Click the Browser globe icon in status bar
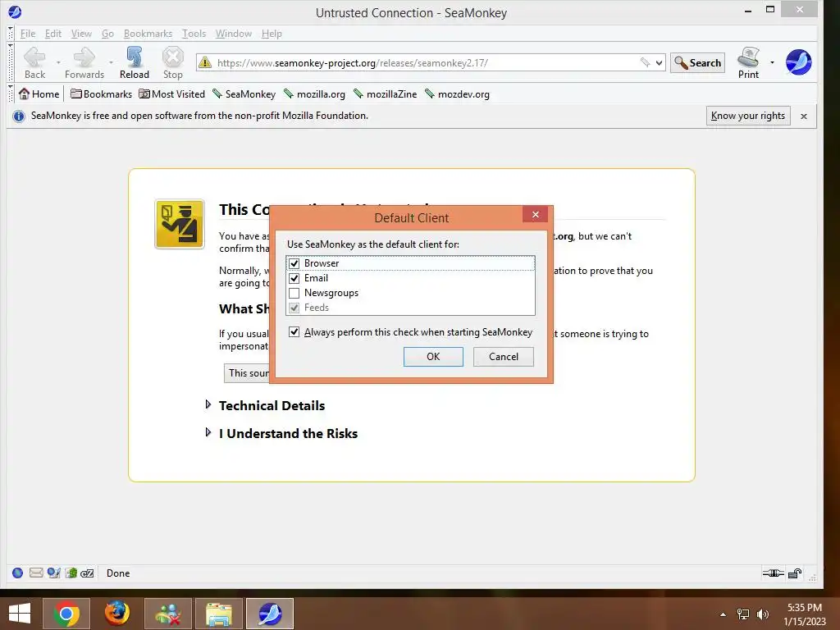Viewport: 840px width, 630px height. coord(18,573)
